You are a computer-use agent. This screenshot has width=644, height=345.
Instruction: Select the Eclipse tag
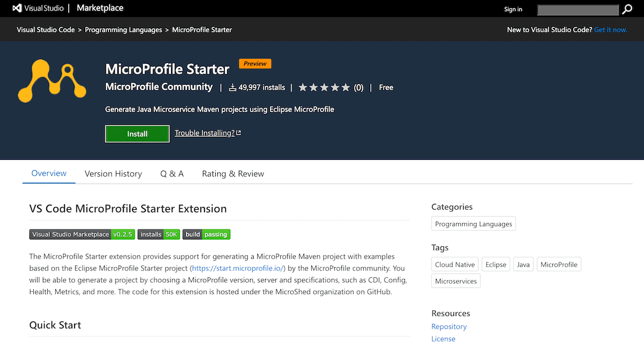point(496,265)
